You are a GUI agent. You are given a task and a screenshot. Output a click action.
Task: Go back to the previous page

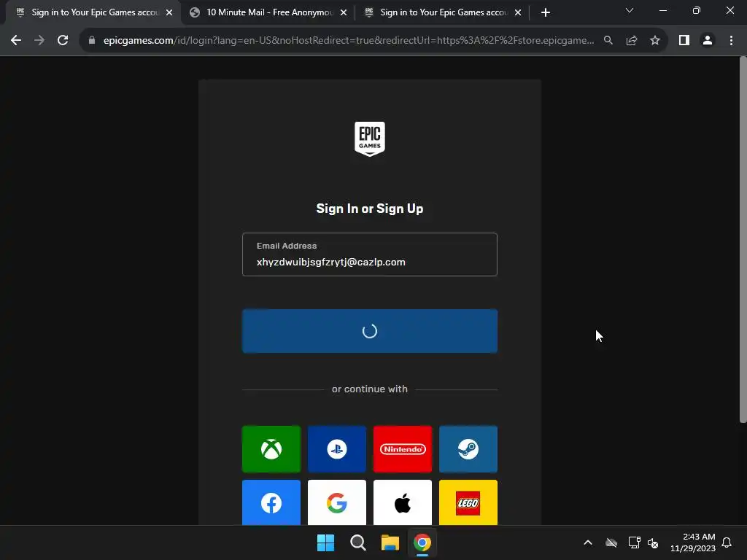click(x=16, y=41)
